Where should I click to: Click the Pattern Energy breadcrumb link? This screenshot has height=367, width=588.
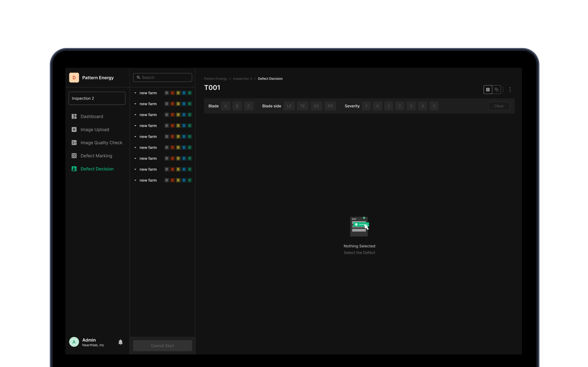point(215,79)
